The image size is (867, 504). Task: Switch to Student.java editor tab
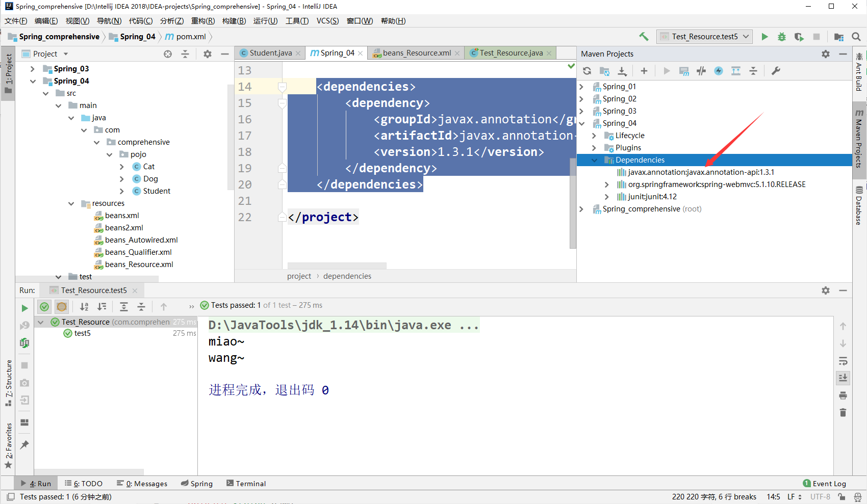pos(270,53)
